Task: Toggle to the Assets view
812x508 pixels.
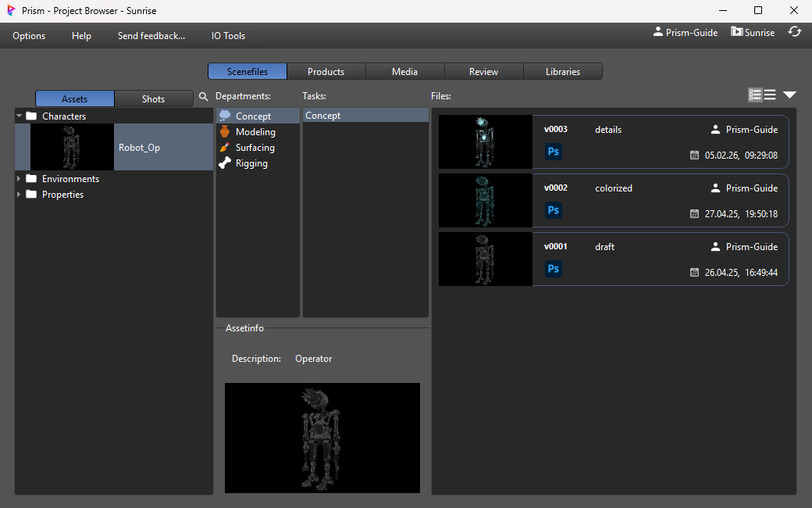Action: (x=75, y=98)
